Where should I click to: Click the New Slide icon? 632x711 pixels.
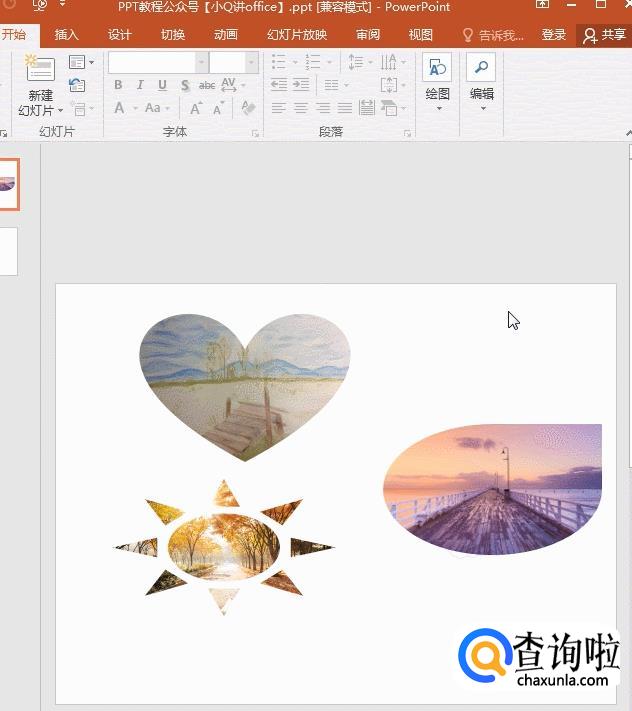tap(40, 68)
